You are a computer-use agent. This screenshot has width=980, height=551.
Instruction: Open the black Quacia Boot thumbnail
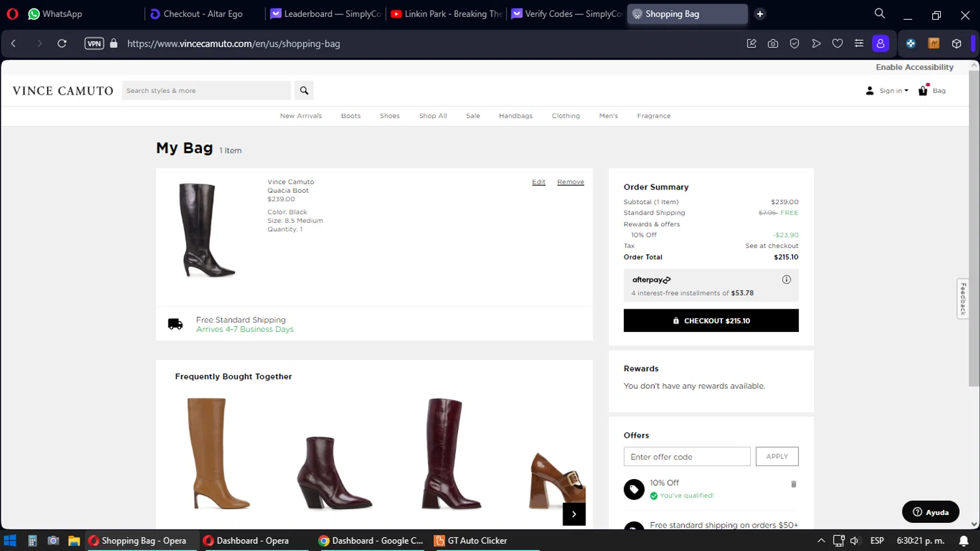pyautogui.click(x=207, y=230)
